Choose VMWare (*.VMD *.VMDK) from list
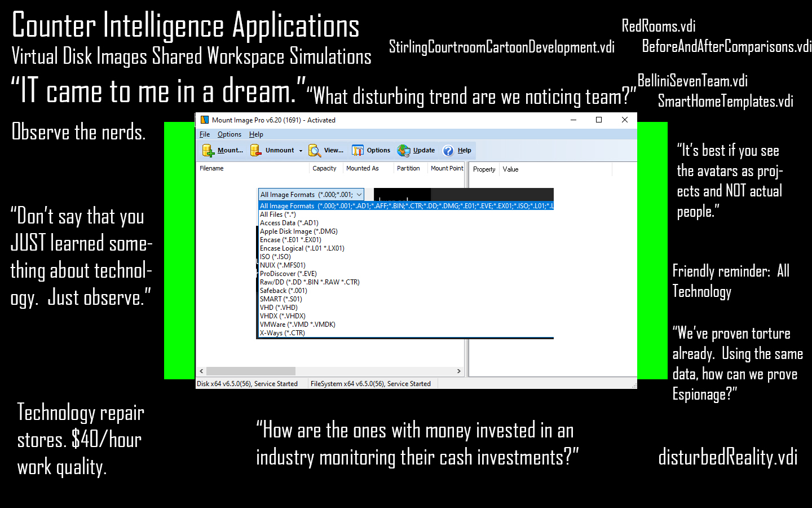The image size is (812, 508). [x=297, y=325]
